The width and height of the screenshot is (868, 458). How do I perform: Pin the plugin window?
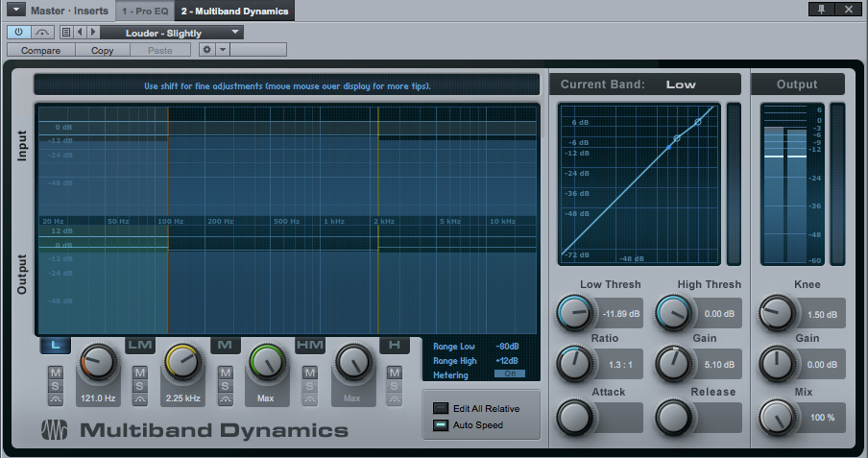[x=821, y=9]
